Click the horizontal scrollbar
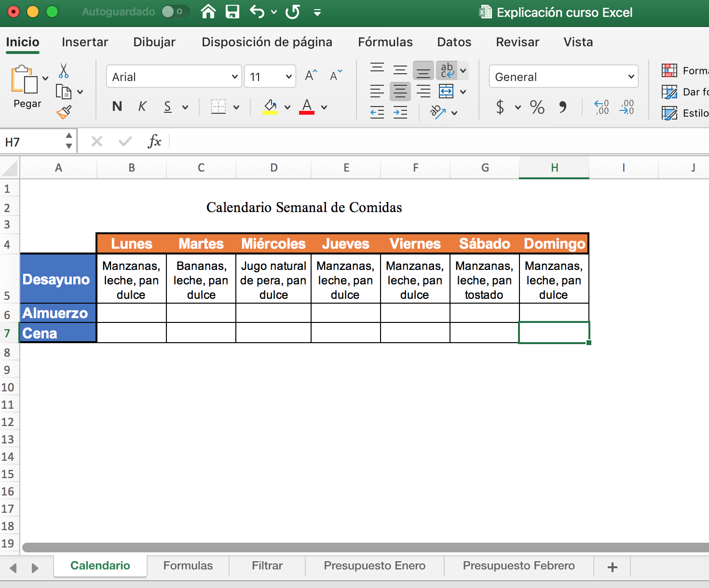709x588 pixels. (x=365, y=548)
